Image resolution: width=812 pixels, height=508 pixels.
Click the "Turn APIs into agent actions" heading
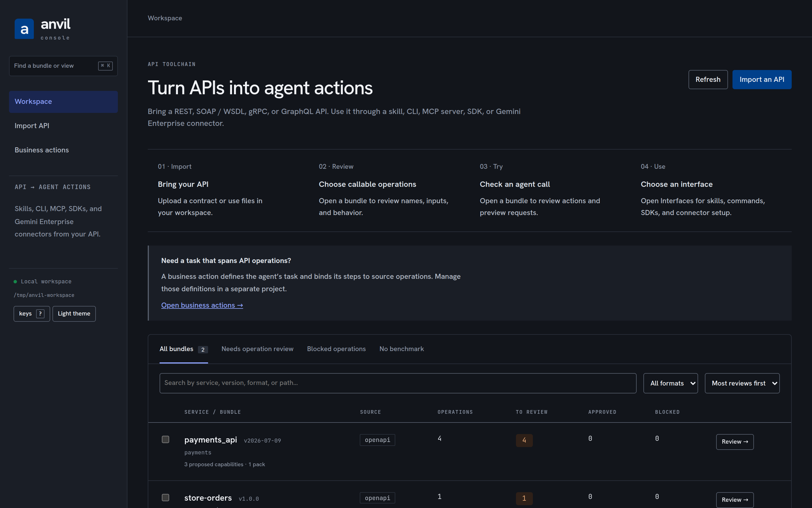pyautogui.click(x=260, y=88)
